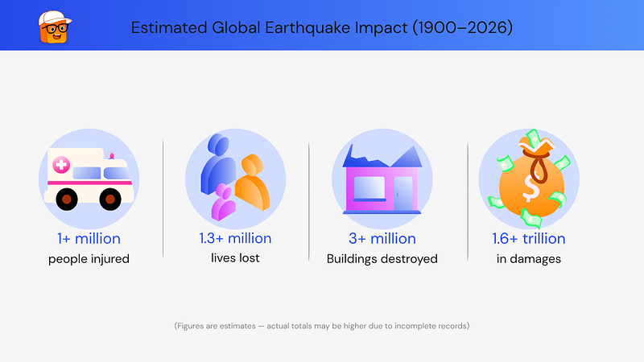This screenshot has height=362, width=644.
Task: Click the damaged house icon
Action: point(382,179)
